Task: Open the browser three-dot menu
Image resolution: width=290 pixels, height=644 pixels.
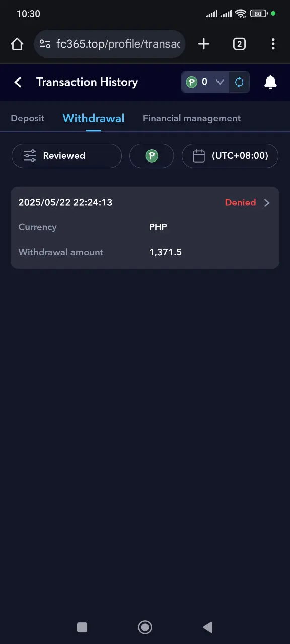Action: [273, 44]
